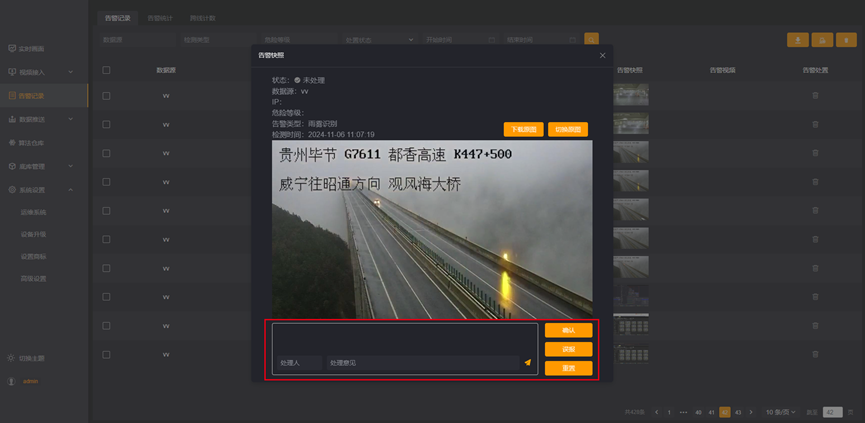Click the 结束时间 end time field
The image size is (865, 423).
click(x=541, y=40)
